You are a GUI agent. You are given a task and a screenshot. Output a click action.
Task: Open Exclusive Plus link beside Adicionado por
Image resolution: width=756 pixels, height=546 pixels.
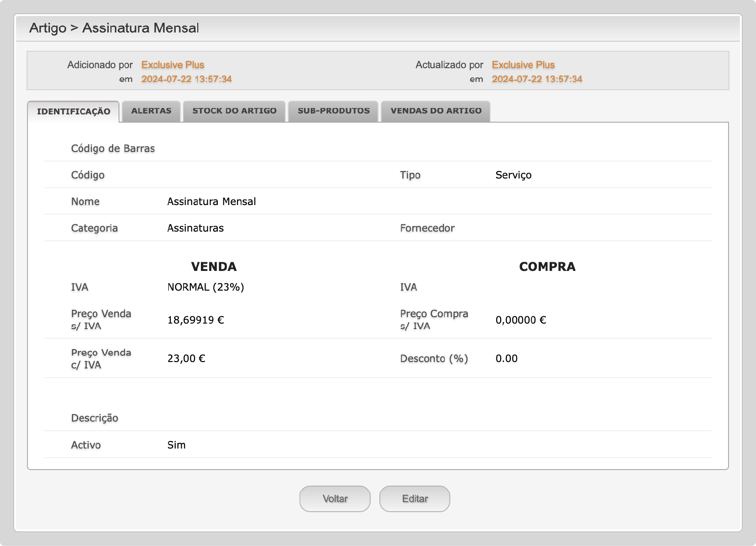point(173,65)
